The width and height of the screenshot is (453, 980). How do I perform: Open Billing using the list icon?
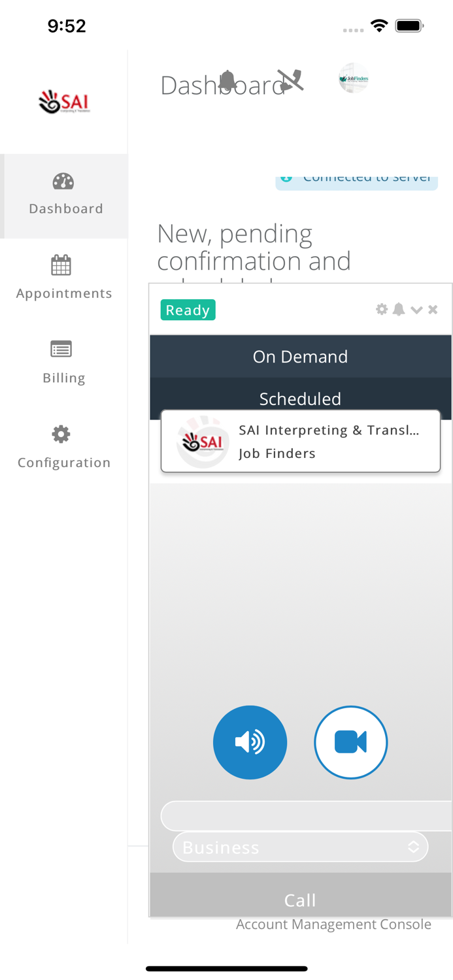[x=61, y=350]
